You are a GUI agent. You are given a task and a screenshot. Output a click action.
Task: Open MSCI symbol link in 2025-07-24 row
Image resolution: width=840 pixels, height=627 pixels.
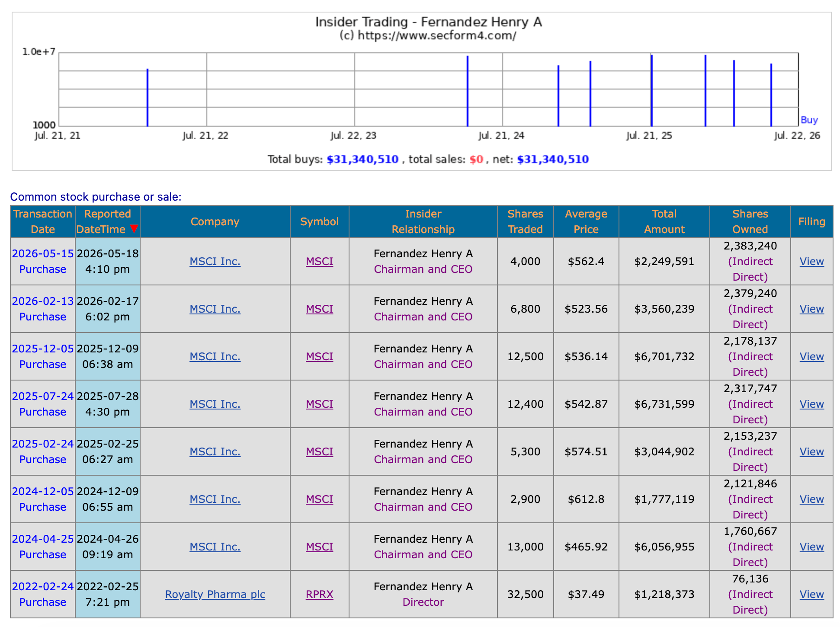[x=320, y=404]
